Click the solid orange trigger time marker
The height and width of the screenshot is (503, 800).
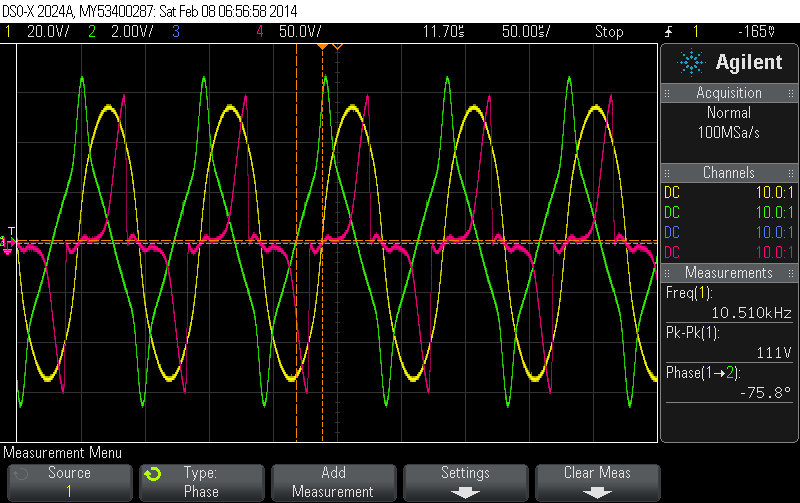(x=322, y=47)
